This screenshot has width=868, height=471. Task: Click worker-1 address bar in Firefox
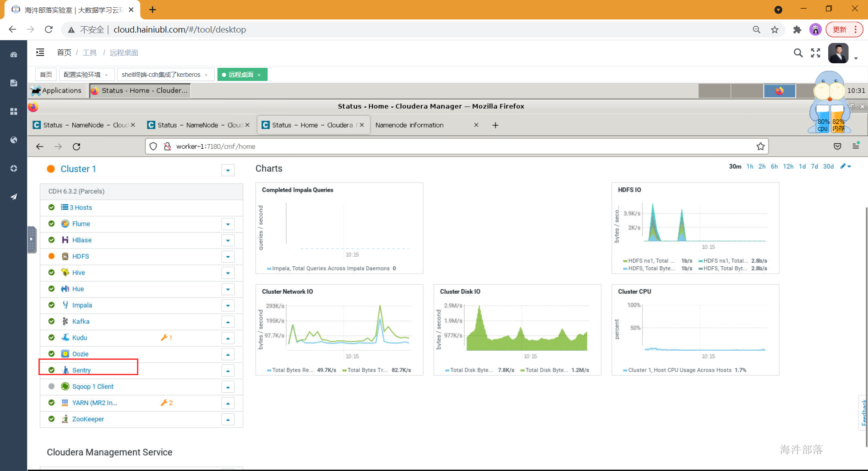[x=457, y=146]
